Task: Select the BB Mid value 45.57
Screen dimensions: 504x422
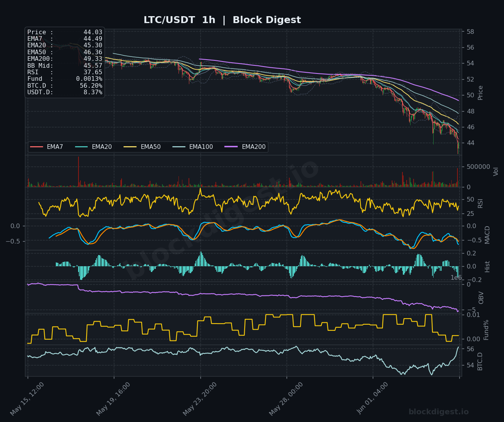Action: coord(93,66)
